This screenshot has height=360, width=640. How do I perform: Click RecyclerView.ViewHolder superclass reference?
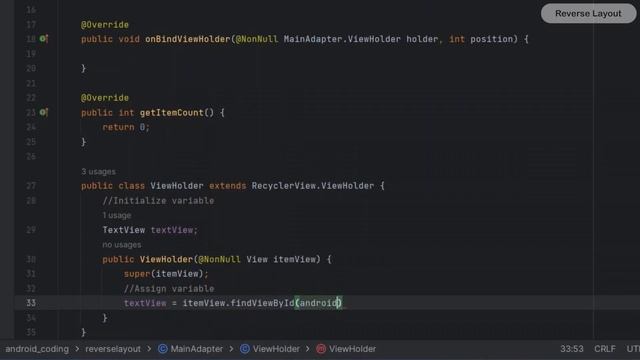pos(313,186)
